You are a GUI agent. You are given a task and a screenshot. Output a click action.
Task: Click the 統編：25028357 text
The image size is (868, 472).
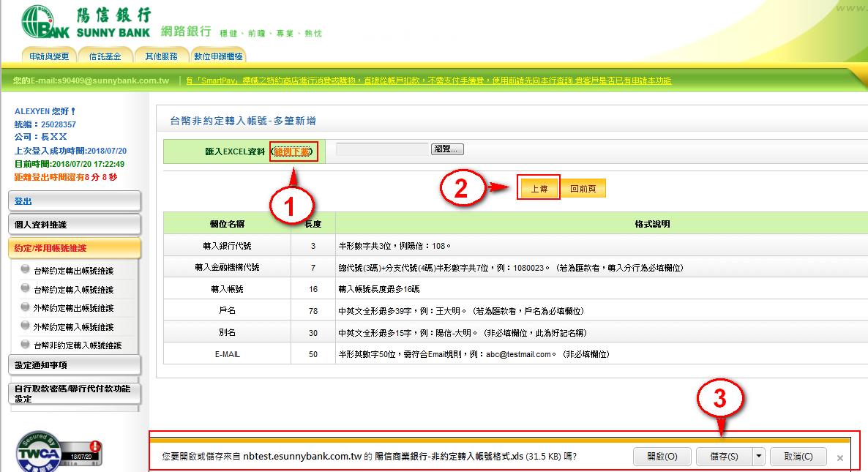point(45,124)
